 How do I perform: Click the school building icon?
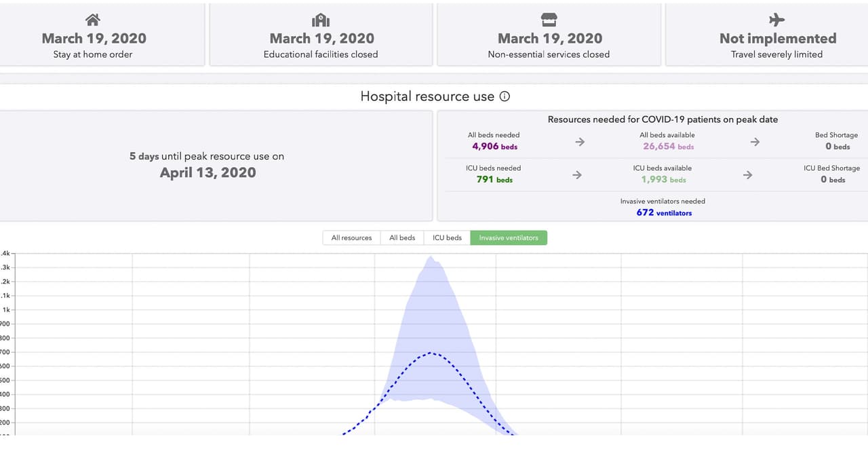coord(321,20)
